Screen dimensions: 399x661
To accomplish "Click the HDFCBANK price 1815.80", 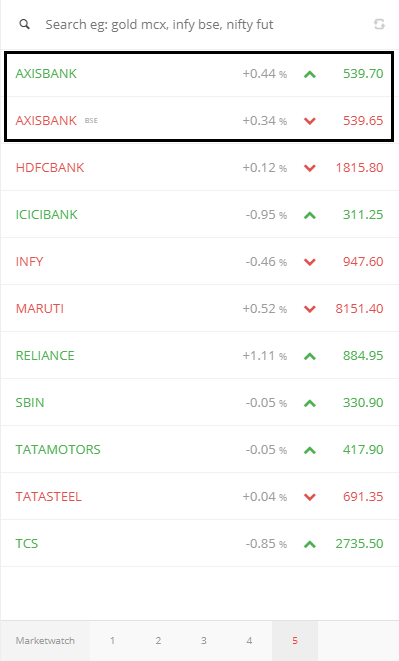I will (359, 168).
